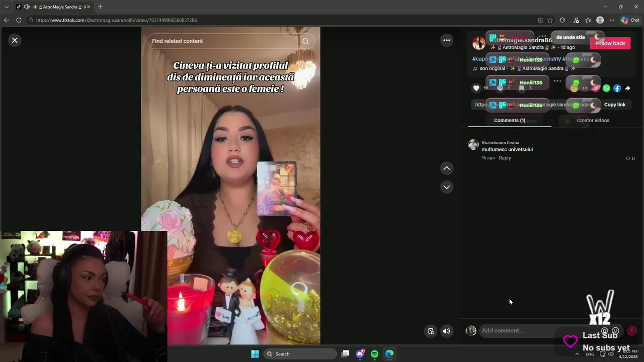
Task: Refresh the browser page
Action: (x=19, y=20)
